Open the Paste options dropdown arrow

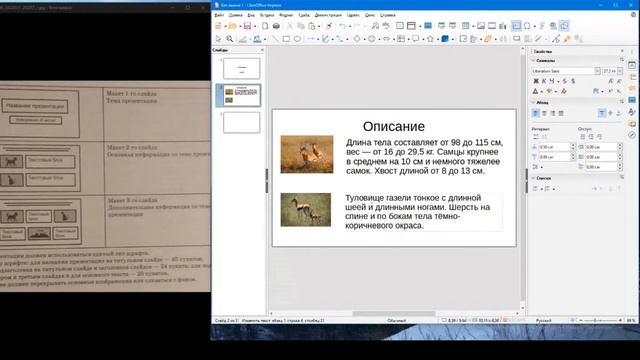click(319, 27)
